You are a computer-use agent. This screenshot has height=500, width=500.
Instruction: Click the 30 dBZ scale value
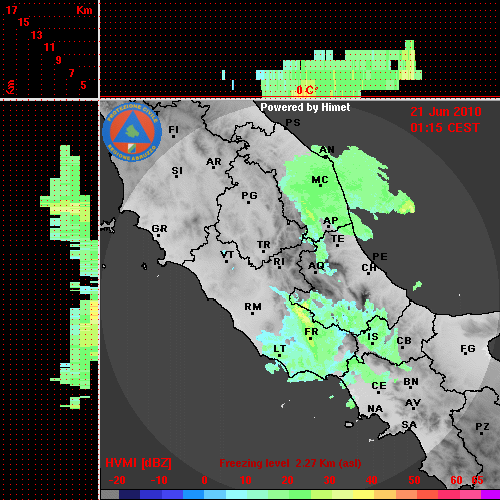pos(329,480)
